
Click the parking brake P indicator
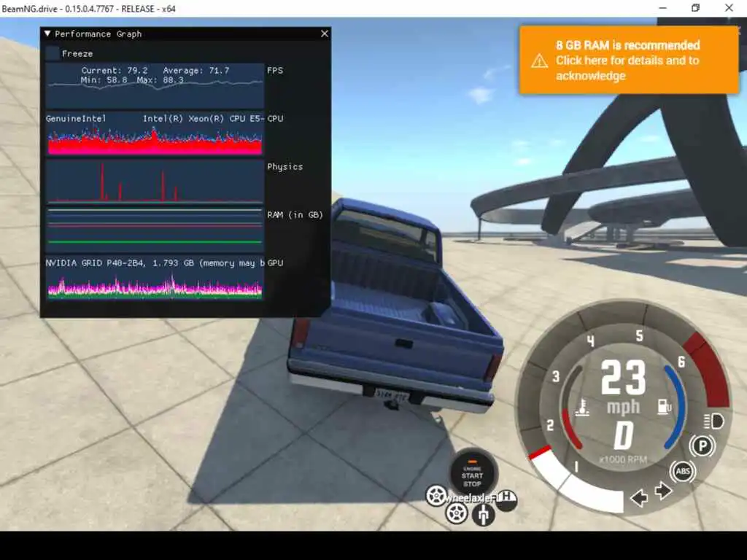[x=702, y=446]
